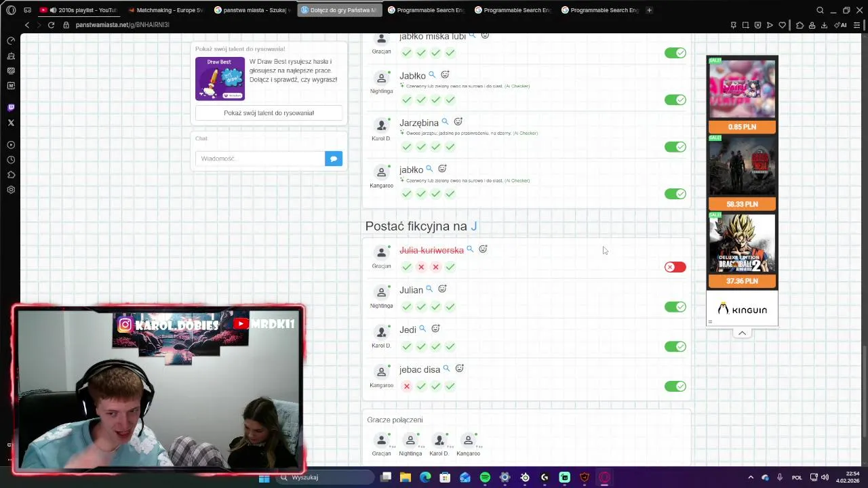868x488 pixels.
Task: Click the 0.85 PLN ad price button
Action: tap(742, 127)
